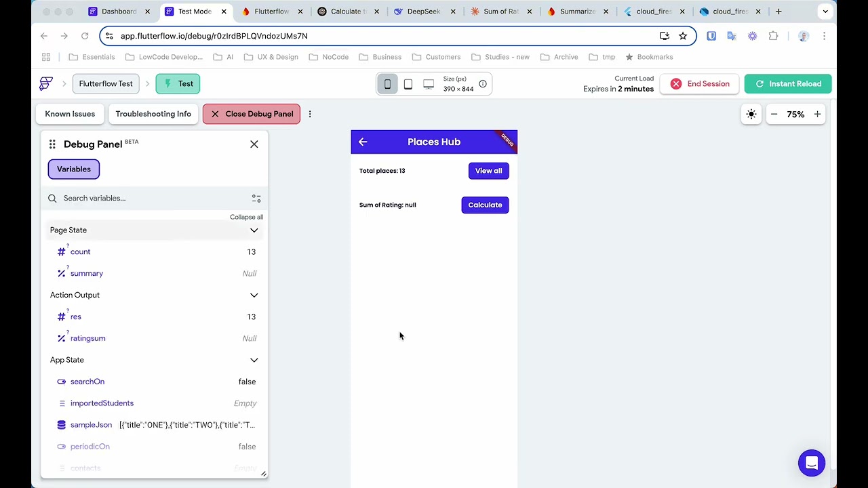Image resolution: width=868 pixels, height=488 pixels.
Task: Tap the View all button
Action: [488, 171]
